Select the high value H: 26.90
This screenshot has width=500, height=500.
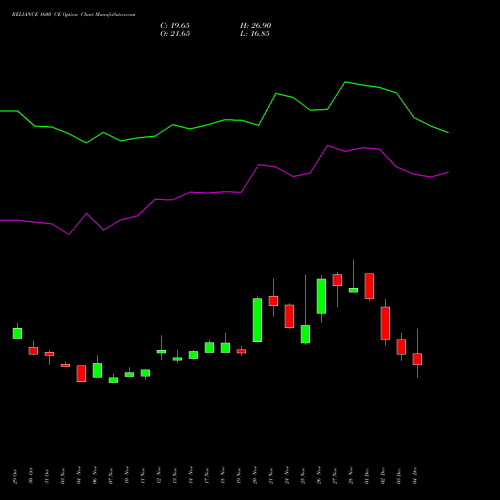(256, 26)
